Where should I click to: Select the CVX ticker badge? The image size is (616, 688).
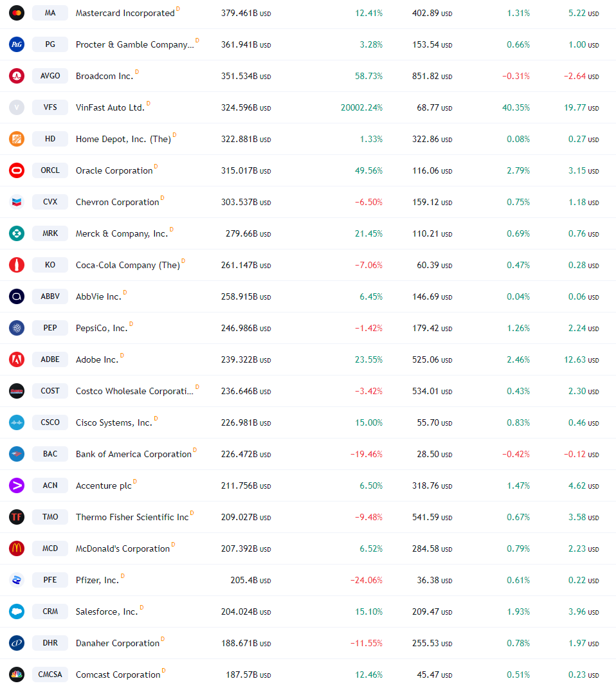click(50, 202)
